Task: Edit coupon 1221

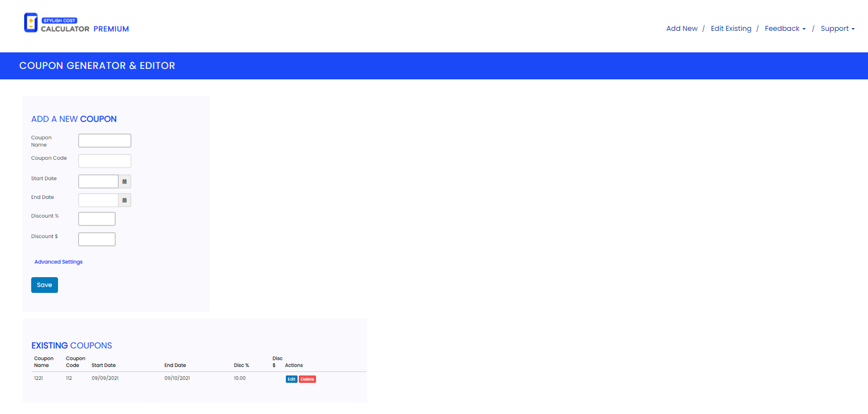Action: pyautogui.click(x=292, y=379)
